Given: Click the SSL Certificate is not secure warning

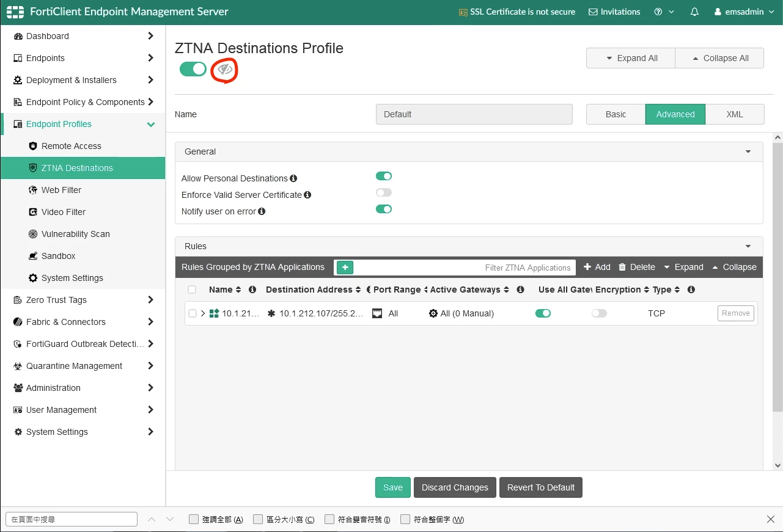Looking at the screenshot, I should click(517, 12).
